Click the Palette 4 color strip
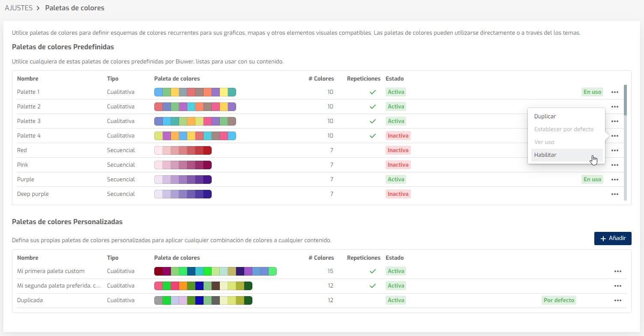The height and width of the screenshot is (336, 644). [x=195, y=136]
